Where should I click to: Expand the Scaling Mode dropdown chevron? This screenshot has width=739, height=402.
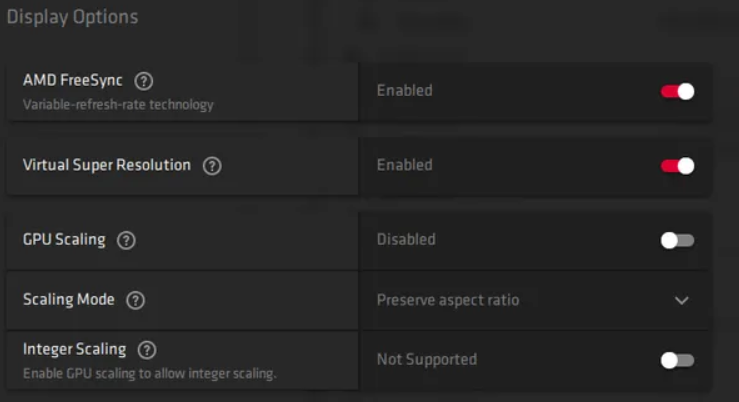coord(682,300)
